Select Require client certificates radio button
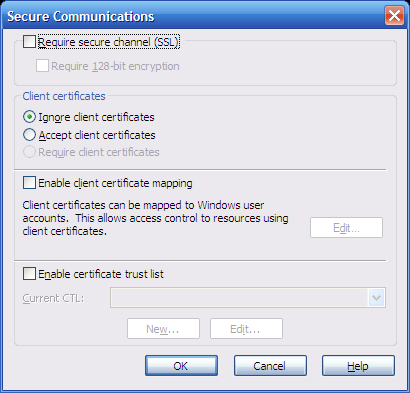 coord(29,152)
